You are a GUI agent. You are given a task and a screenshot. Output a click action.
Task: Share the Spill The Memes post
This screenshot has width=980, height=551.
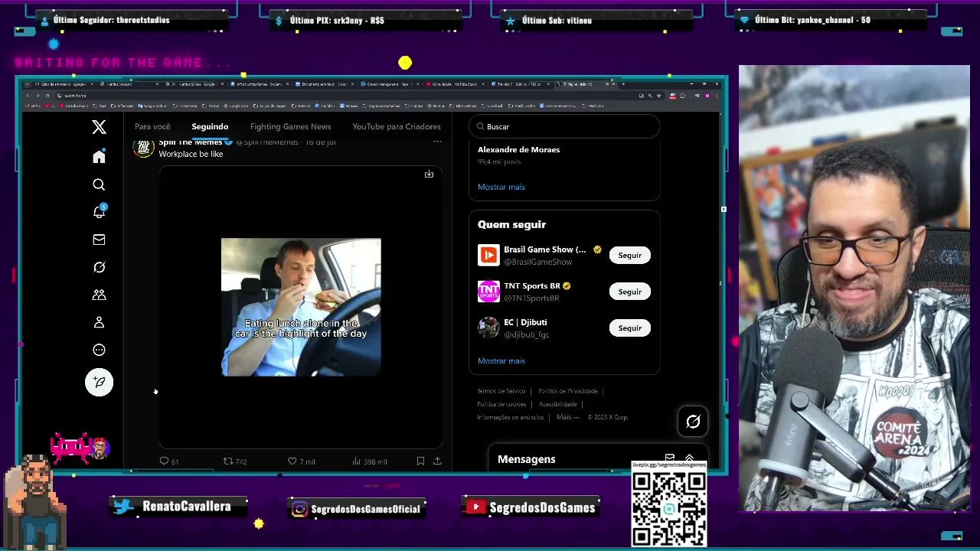coord(437,461)
